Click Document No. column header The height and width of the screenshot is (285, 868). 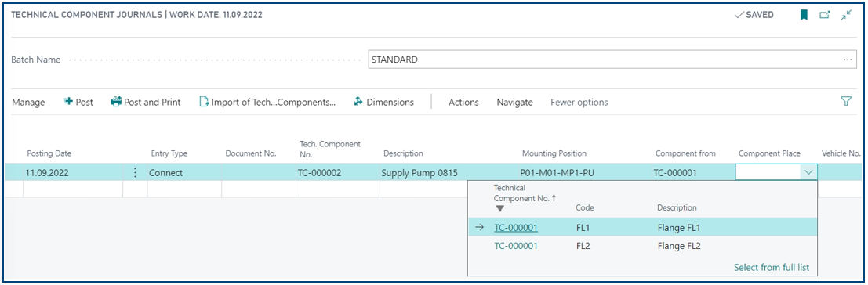click(251, 153)
